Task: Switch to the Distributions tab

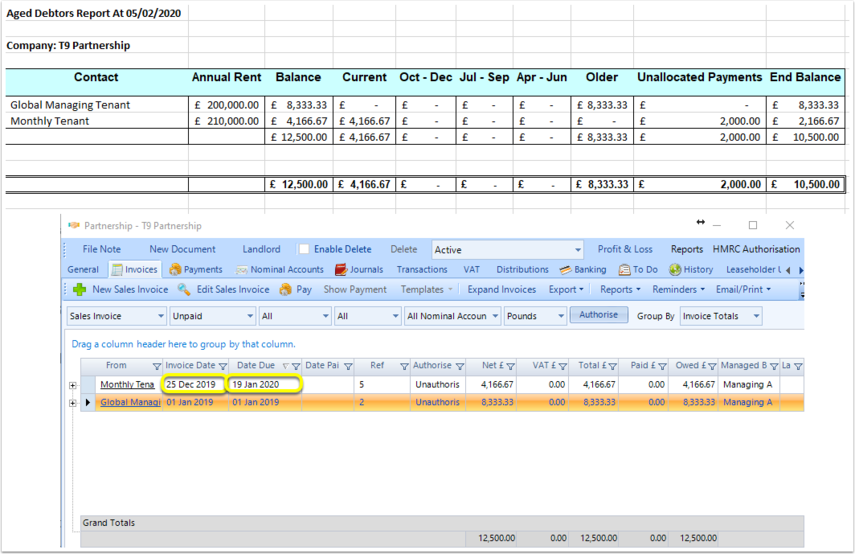Action: click(522, 269)
